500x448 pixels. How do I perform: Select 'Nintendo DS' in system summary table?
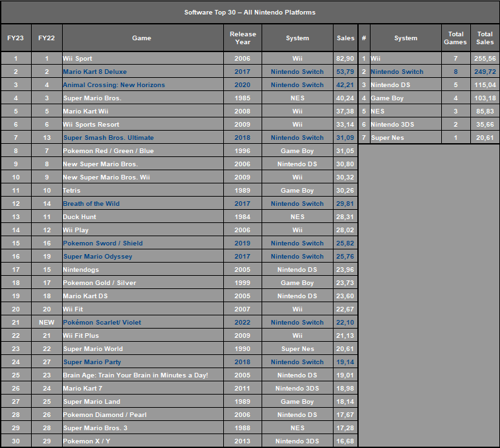[x=390, y=84]
